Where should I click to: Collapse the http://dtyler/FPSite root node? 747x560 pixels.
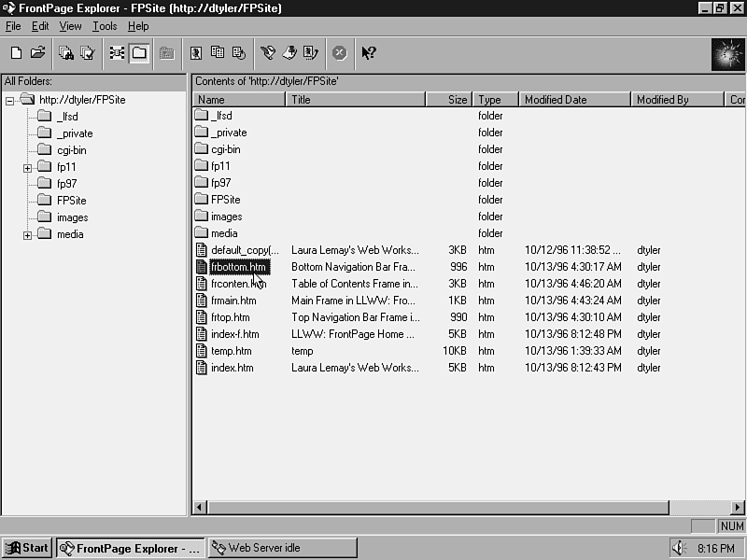(10, 101)
